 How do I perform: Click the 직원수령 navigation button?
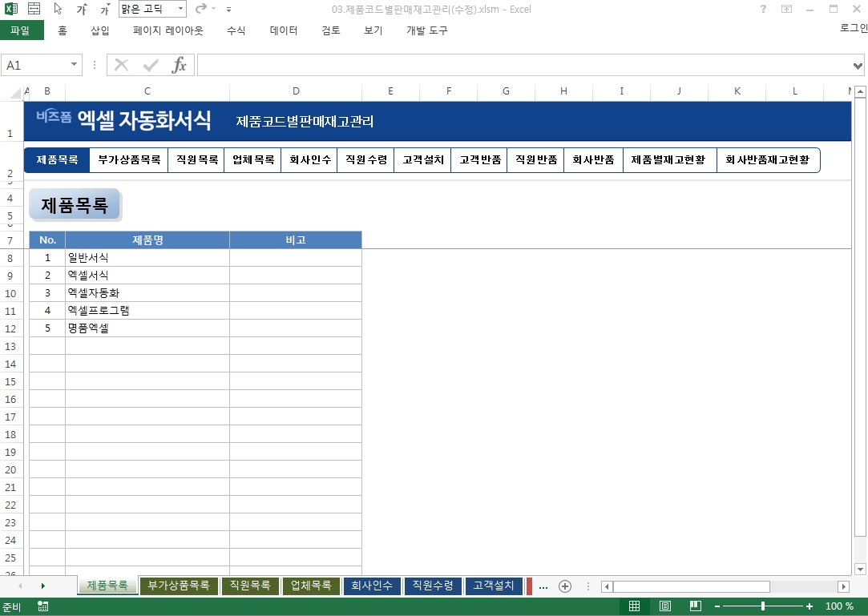(366, 160)
